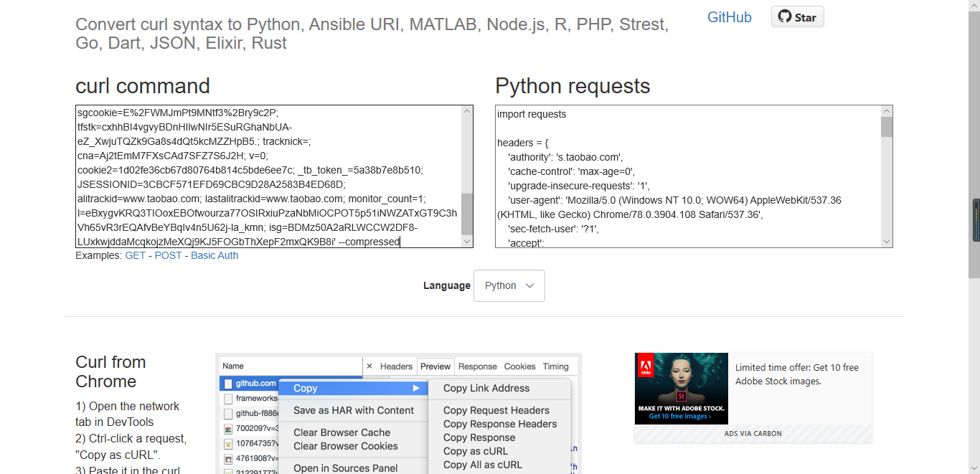The height and width of the screenshot is (474, 980).
Task: Click the 'Python requests' heading
Action: click(x=573, y=86)
